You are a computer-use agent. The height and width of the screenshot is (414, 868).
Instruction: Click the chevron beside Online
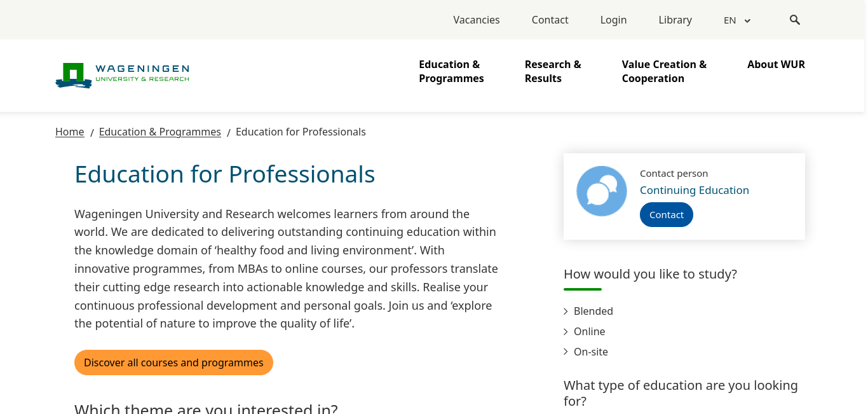566,331
